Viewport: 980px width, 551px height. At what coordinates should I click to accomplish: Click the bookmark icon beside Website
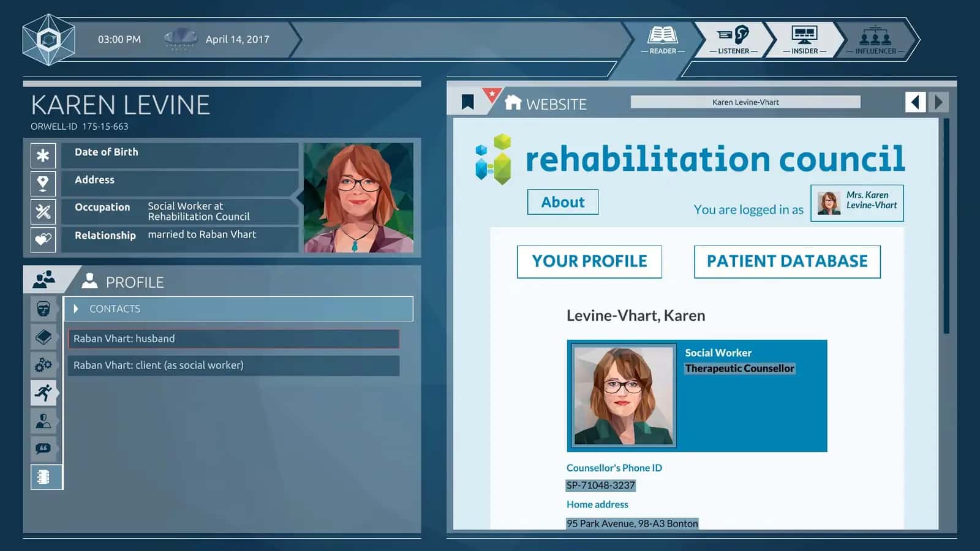click(467, 102)
